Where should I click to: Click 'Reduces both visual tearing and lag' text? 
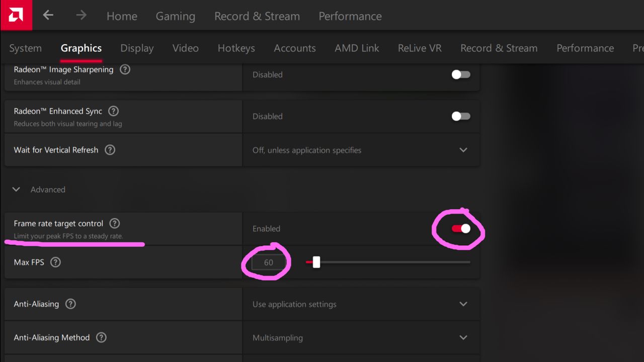pos(68,124)
